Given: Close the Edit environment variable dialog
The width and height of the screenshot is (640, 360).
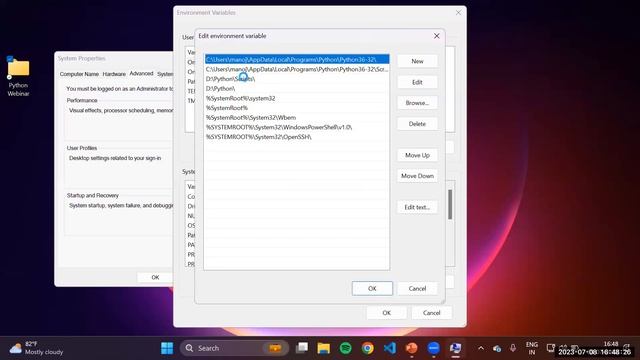Looking at the screenshot, I should coord(437,36).
